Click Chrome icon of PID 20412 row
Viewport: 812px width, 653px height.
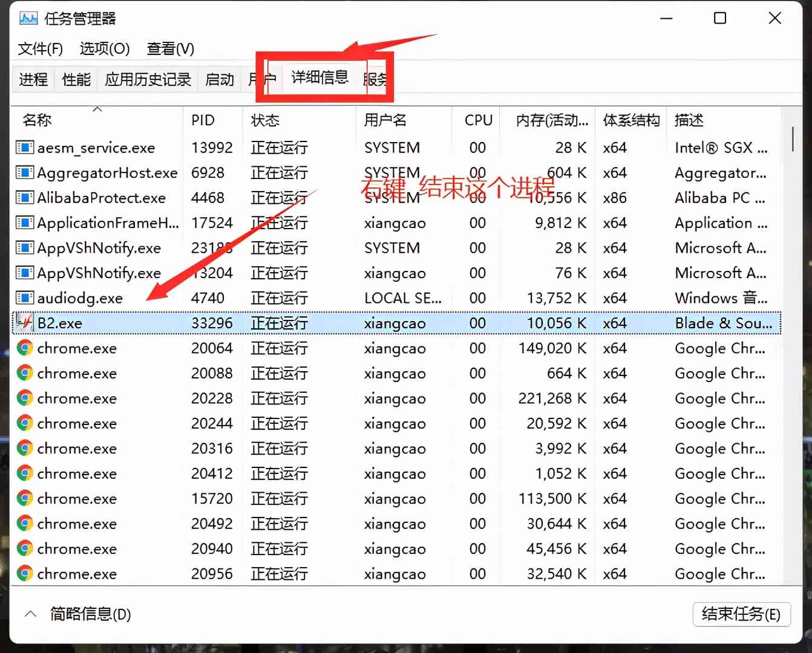[x=25, y=473]
